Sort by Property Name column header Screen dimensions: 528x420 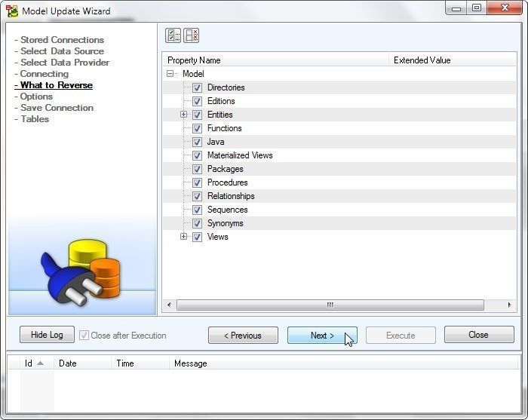click(x=276, y=60)
